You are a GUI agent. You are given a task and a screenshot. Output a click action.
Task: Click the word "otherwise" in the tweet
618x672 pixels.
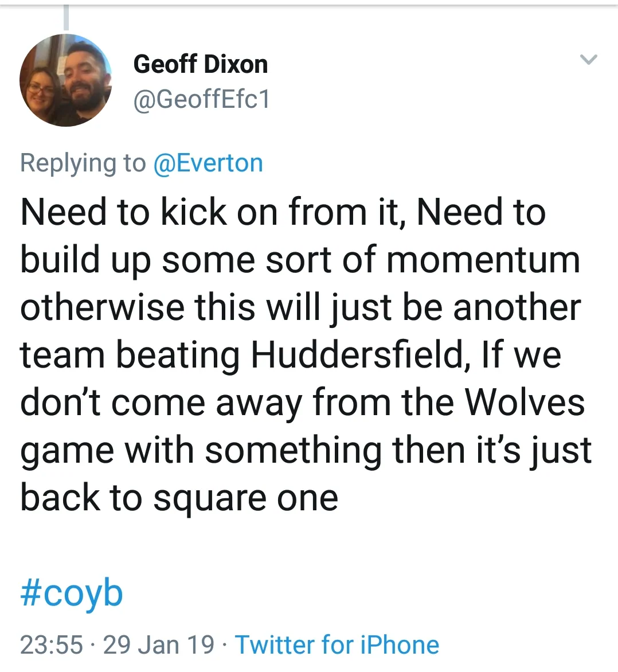pyautogui.click(x=102, y=307)
